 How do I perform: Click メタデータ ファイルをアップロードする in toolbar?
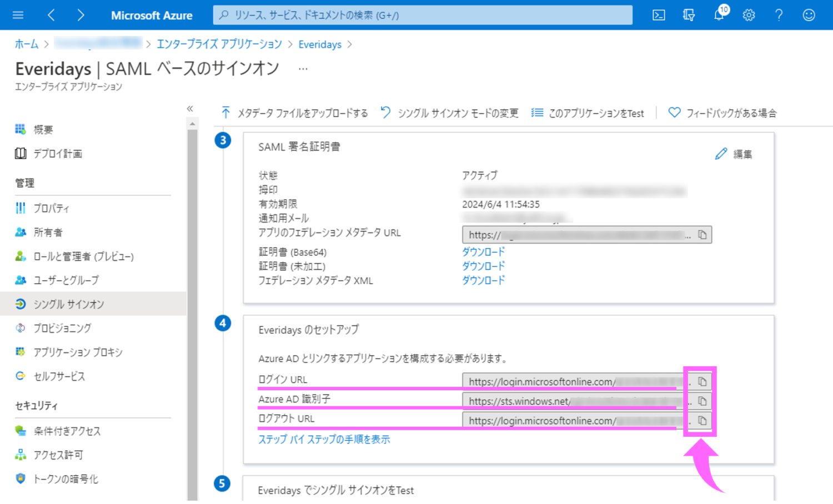click(295, 113)
